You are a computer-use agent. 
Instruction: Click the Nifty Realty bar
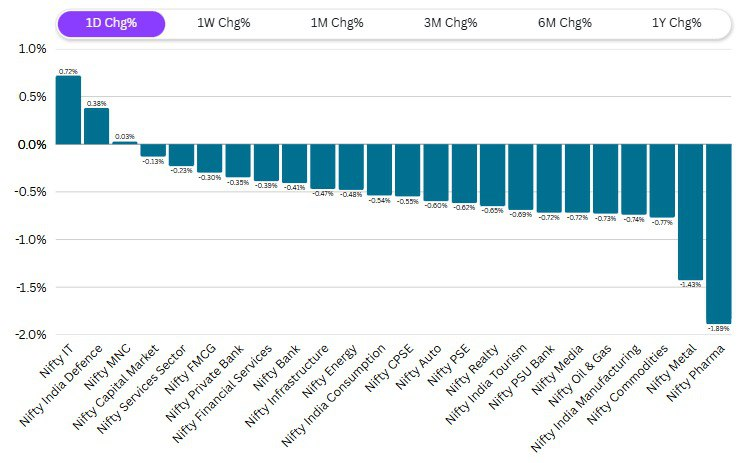[x=492, y=175]
